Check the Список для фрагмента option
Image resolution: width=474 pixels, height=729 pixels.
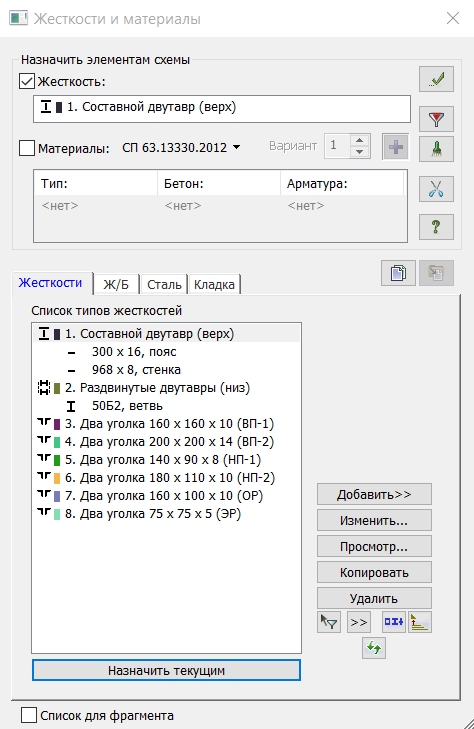[29, 715]
